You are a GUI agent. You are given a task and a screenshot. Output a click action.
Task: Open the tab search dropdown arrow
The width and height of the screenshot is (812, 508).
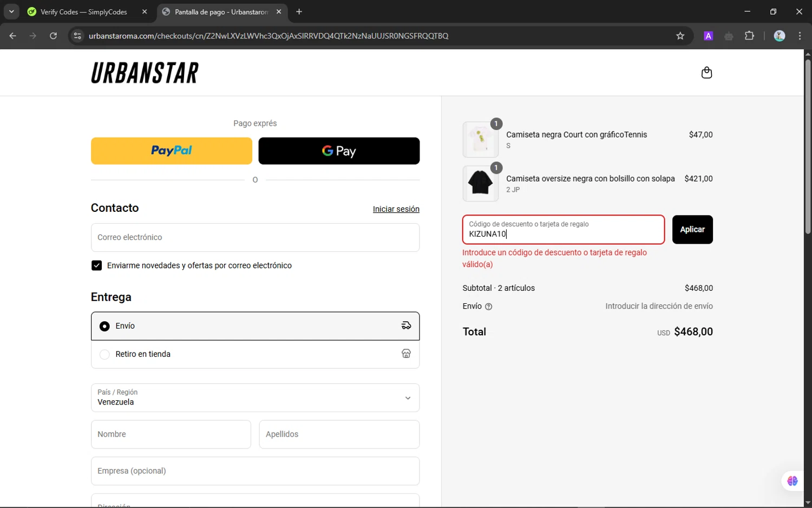(x=11, y=11)
